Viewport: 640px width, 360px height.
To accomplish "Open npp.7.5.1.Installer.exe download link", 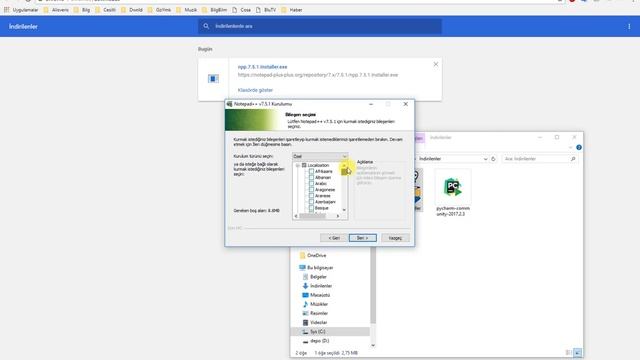I will [x=262, y=67].
